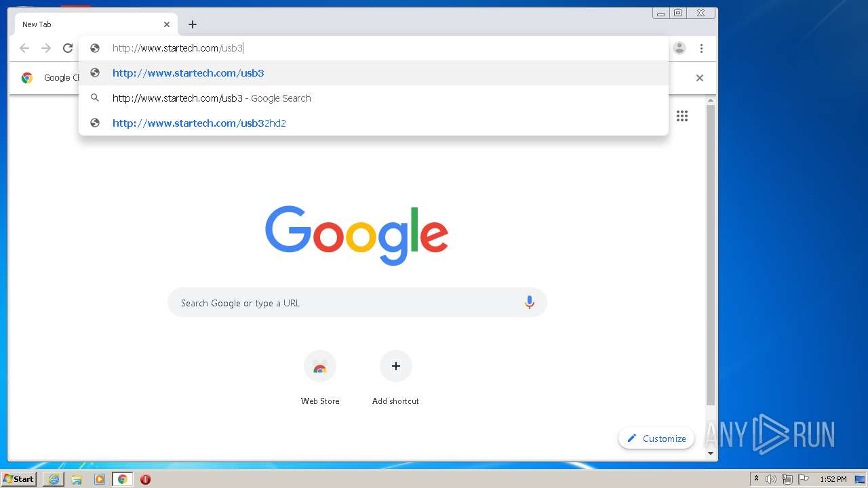Image resolution: width=868 pixels, height=488 pixels.
Task: Open the Google apps grid
Action: coord(682,116)
